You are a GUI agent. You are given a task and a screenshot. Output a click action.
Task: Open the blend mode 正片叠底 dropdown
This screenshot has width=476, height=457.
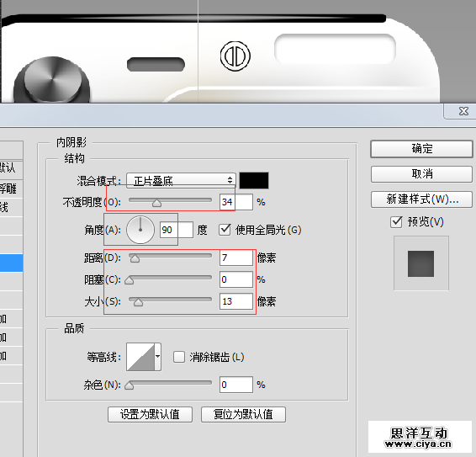181,180
